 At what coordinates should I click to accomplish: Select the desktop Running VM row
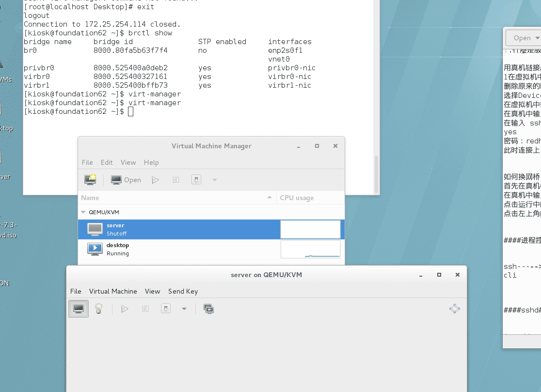(x=211, y=249)
